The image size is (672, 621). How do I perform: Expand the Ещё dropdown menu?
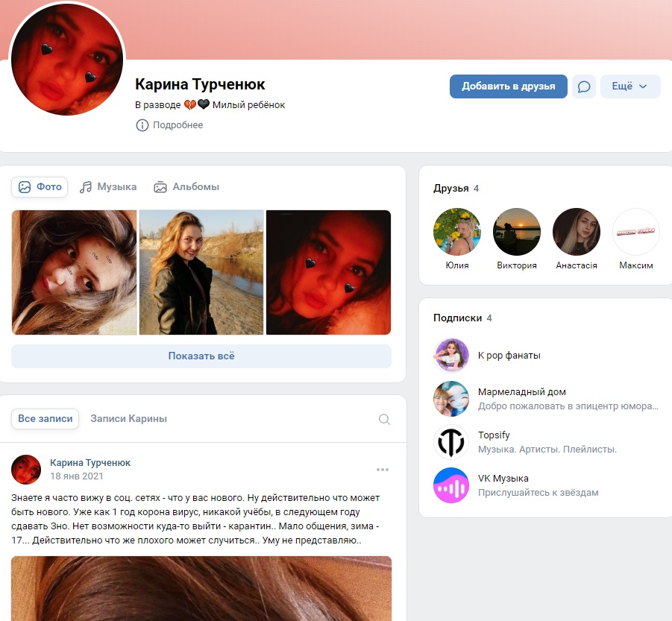coord(630,86)
